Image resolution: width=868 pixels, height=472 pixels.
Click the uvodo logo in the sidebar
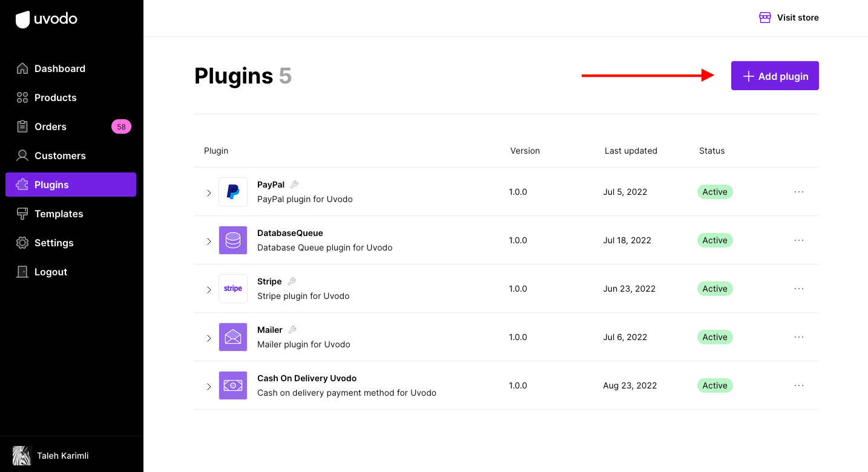(47, 19)
